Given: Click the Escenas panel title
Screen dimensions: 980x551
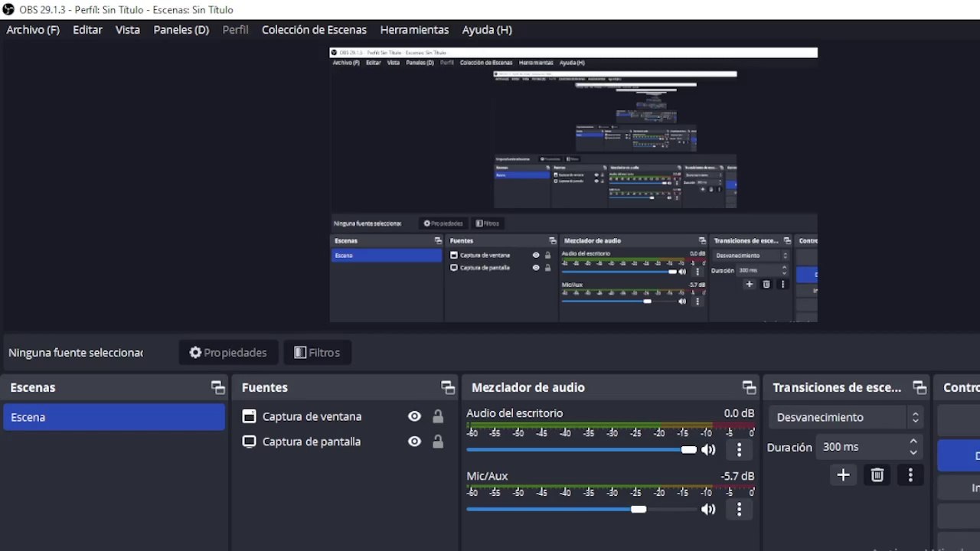Looking at the screenshot, I should (33, 387).
